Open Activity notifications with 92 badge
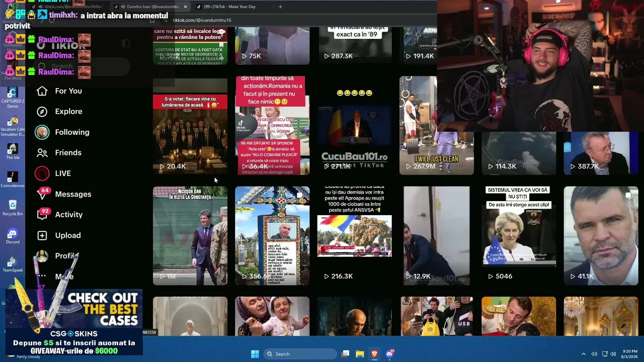Screen dimensions: 644x362 click(x=59, y=215)
